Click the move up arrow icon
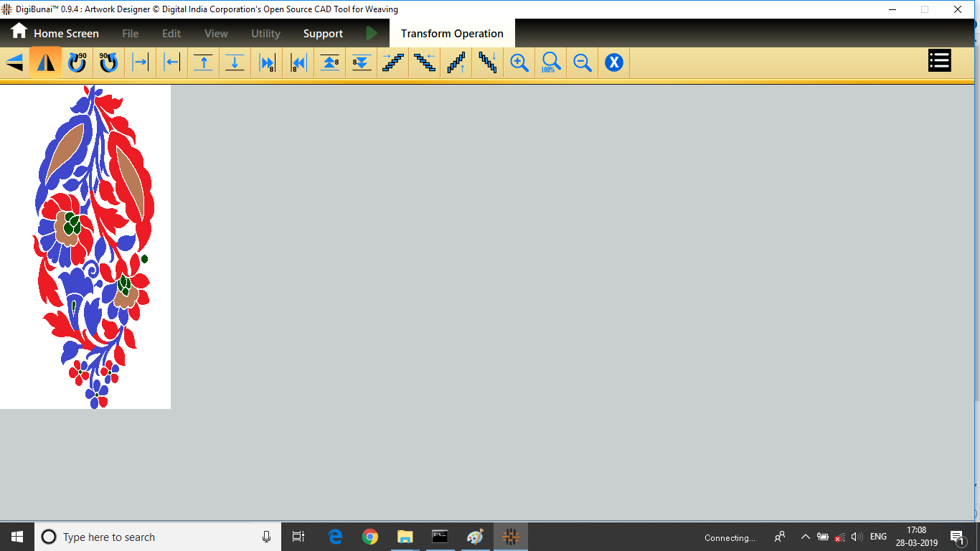 [x=203, y=62]
